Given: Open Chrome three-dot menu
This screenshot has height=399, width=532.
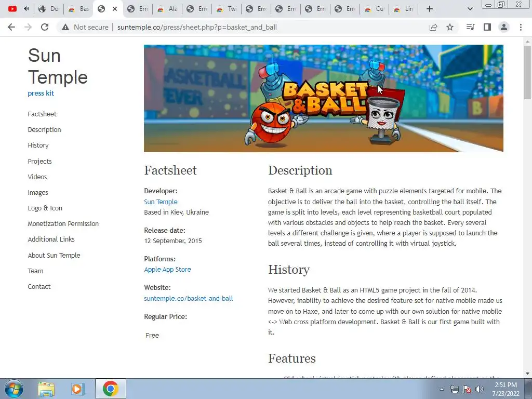Looking at the screenshot, I should 521,27.
